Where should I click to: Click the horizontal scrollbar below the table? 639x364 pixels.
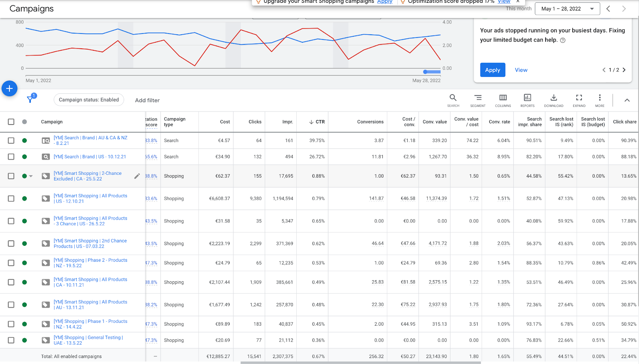click(x=361, y=363)
